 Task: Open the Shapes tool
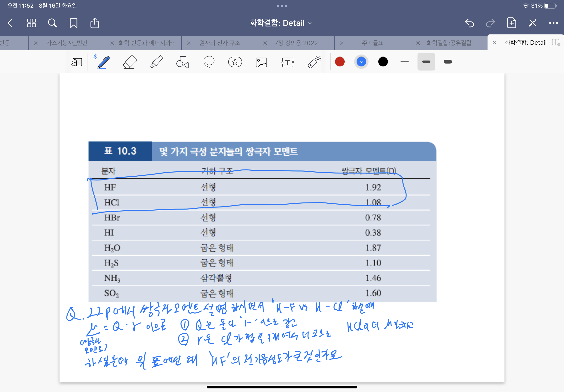pos(182,62)
